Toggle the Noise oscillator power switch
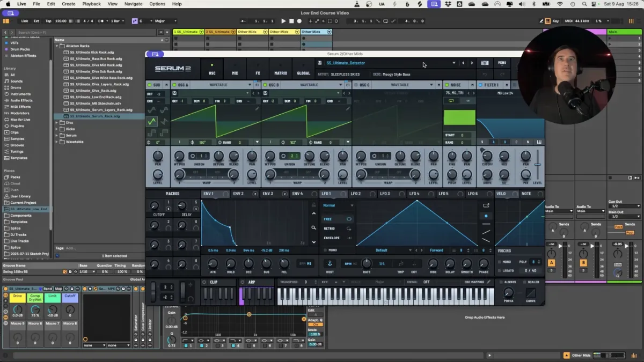Viewport: 644px width, 362px height. click(x=447, y=85)
